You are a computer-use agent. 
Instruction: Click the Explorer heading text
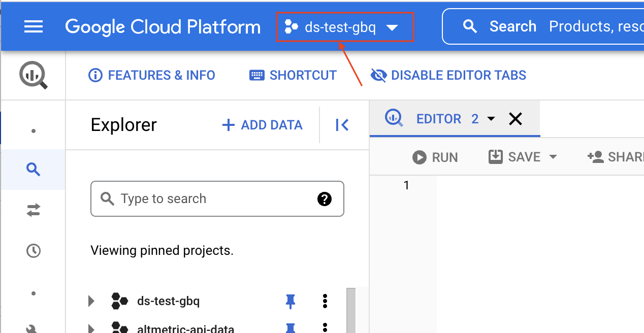124,125
